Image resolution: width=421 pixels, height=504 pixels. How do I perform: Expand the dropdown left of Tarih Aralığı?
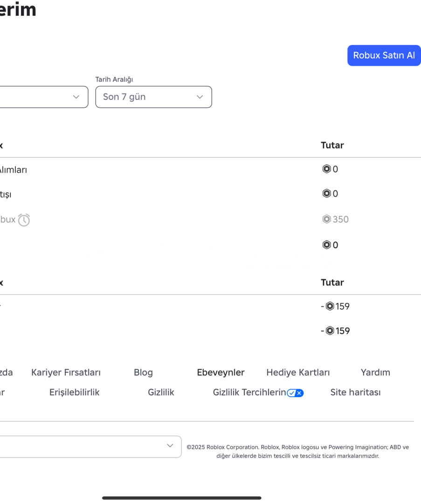[44, 97]
